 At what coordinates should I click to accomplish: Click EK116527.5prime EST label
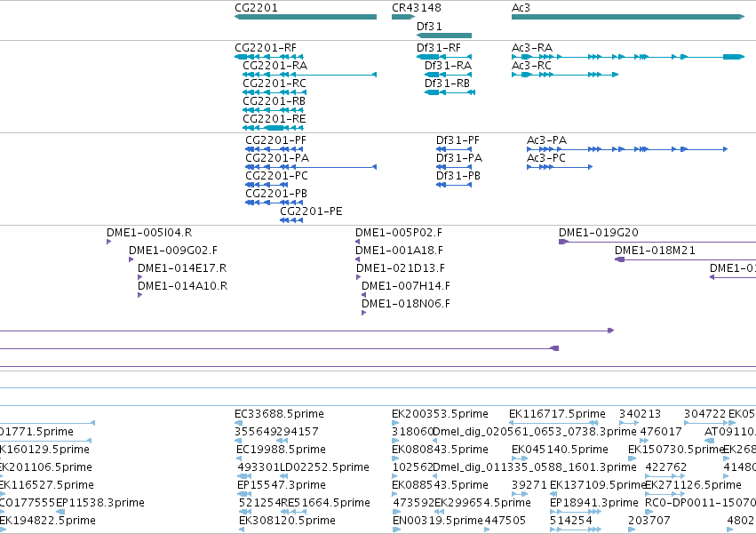point(47,485)
